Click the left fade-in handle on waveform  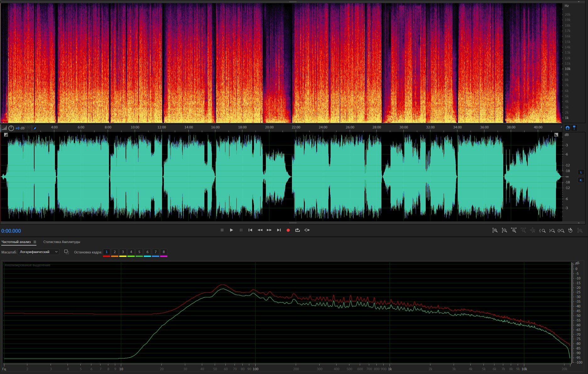point(6,135)
